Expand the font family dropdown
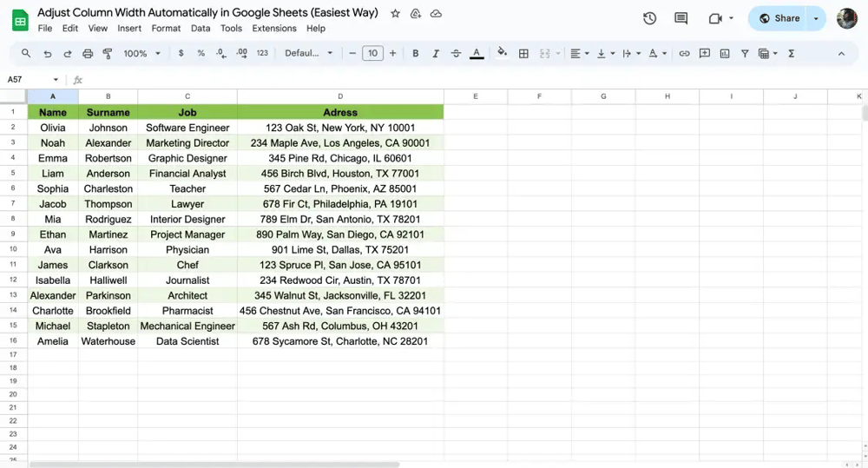The image size is (868, 468). [309, 54]
